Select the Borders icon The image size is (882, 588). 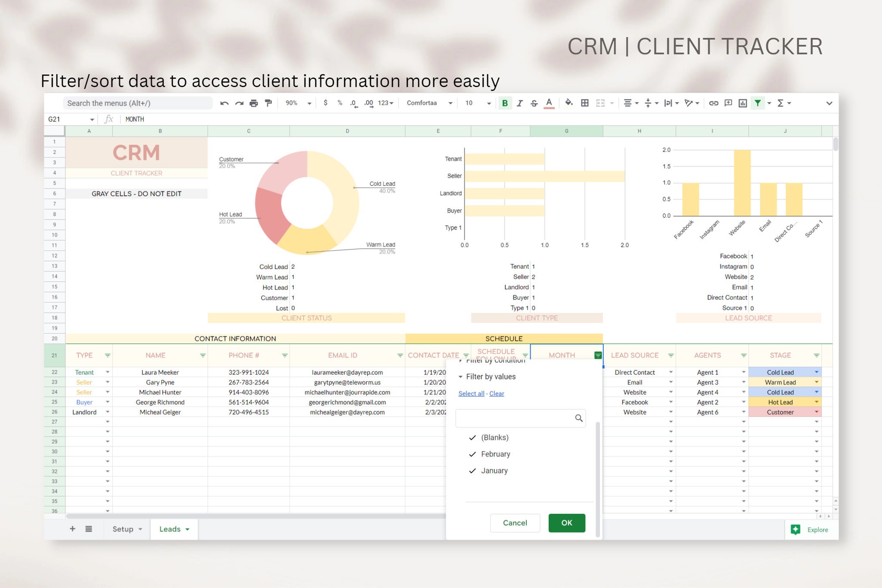coord(584,103)
